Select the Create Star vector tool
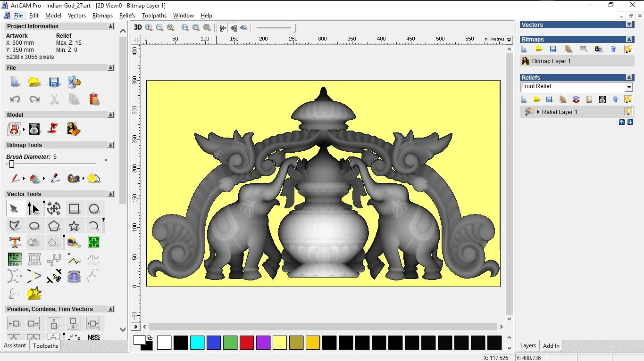Image resolution: width=644 pixels, height=361 pixels. click(x=74, y=226)
